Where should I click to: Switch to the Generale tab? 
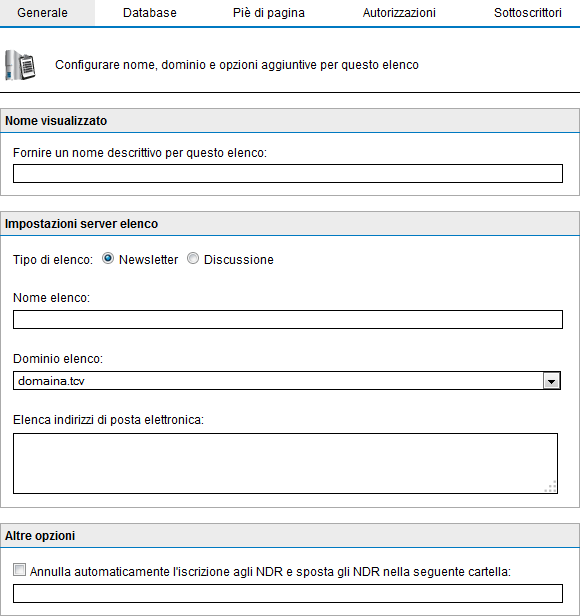pyautogui.click(x=42, y=13)
